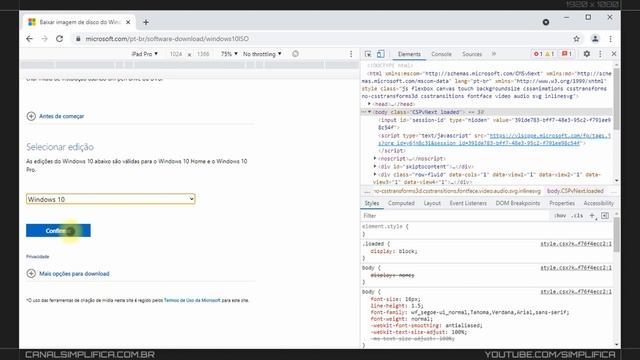Click the address bar URL
The height and width of the screenshot is (360, 640).
pos(167,39)
